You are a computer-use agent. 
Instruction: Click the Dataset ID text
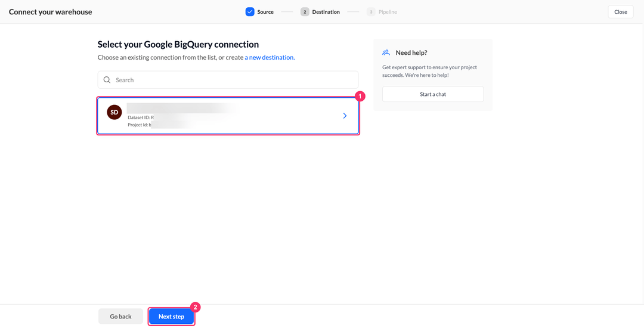point(141,117)
